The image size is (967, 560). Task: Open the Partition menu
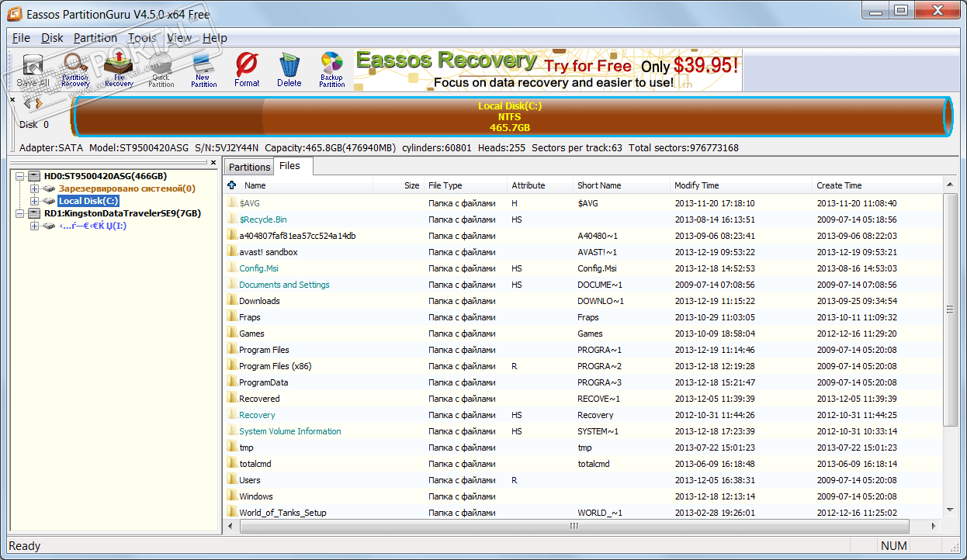95,37
